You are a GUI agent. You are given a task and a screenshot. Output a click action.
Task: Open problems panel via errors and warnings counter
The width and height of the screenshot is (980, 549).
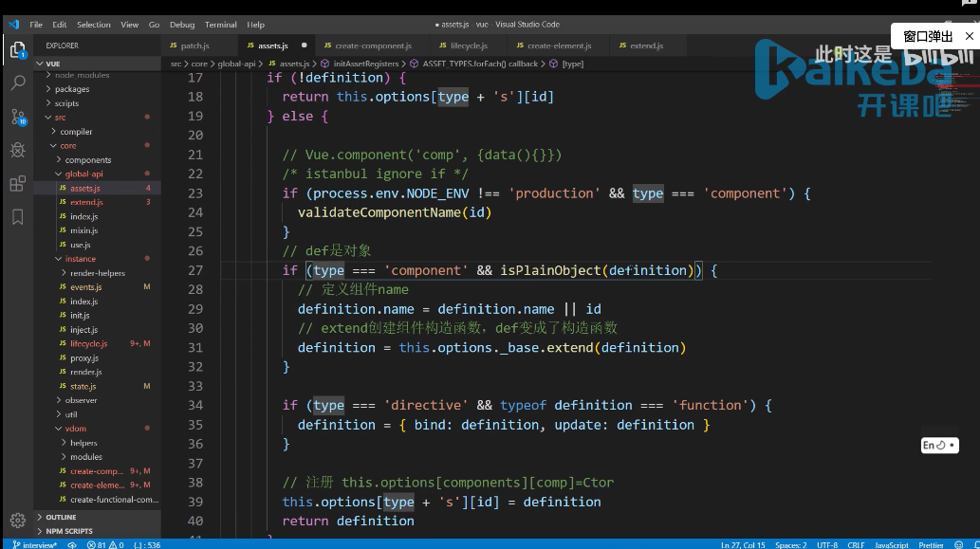105,544
